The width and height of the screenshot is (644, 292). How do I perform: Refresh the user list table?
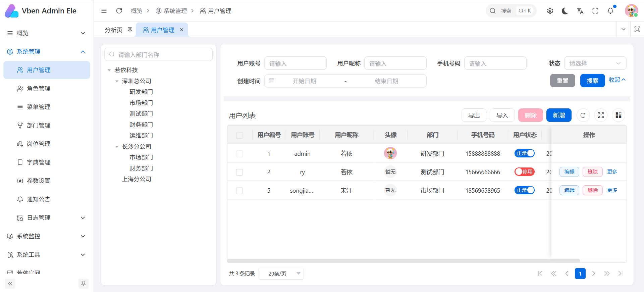click(x=583, y=115)
